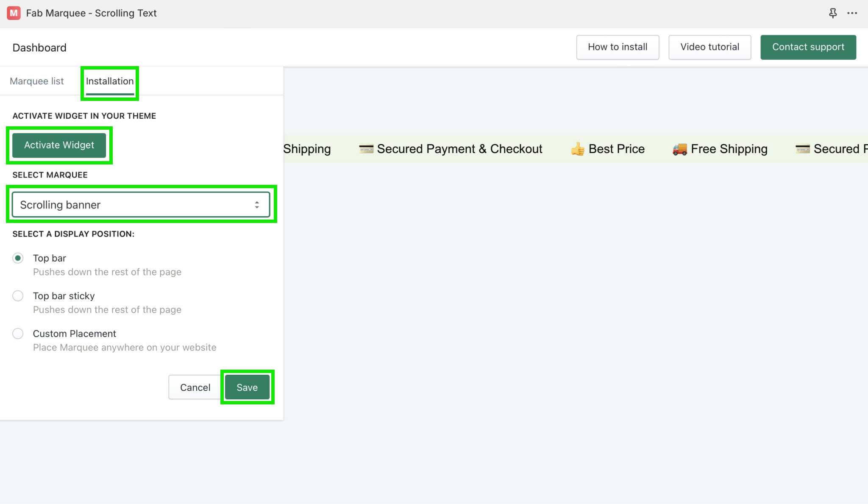Open the How to install guide

pyautogui.click(x=618, y=47)
